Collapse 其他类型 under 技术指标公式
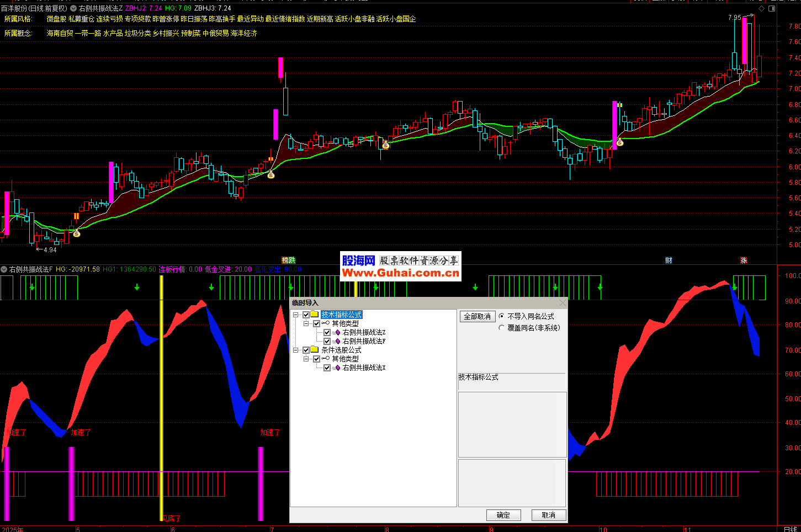Image resolution: width=801 pixels, height=532 pixels. click(306, 324)
